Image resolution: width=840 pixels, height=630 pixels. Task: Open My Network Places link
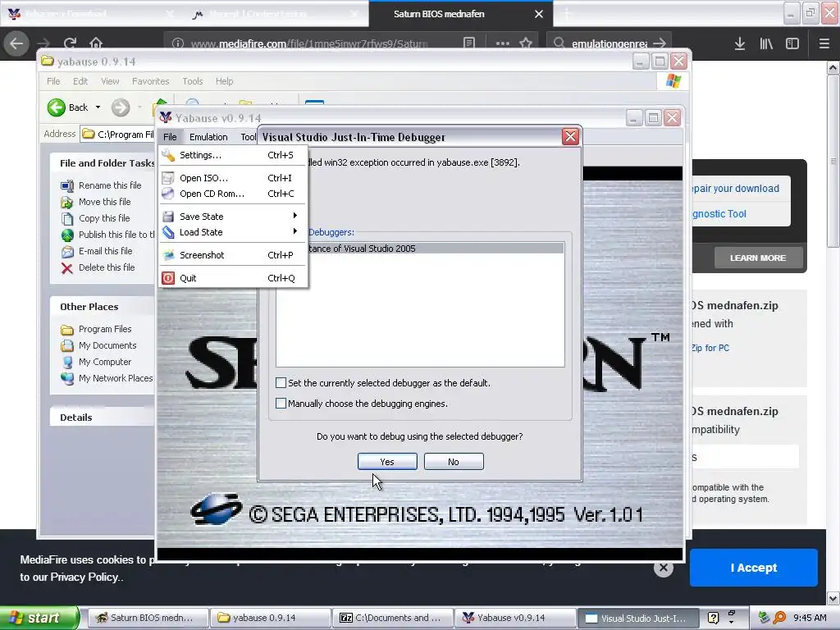point(116,378)
